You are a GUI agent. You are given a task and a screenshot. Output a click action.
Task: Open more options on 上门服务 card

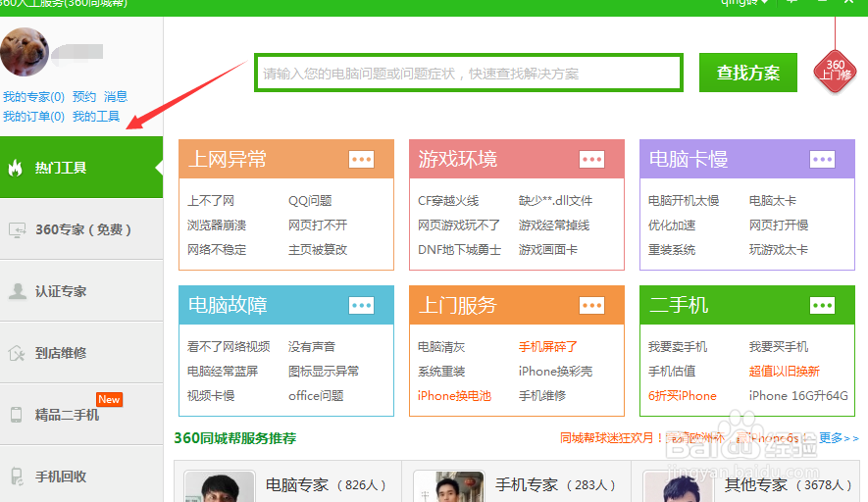591,306
